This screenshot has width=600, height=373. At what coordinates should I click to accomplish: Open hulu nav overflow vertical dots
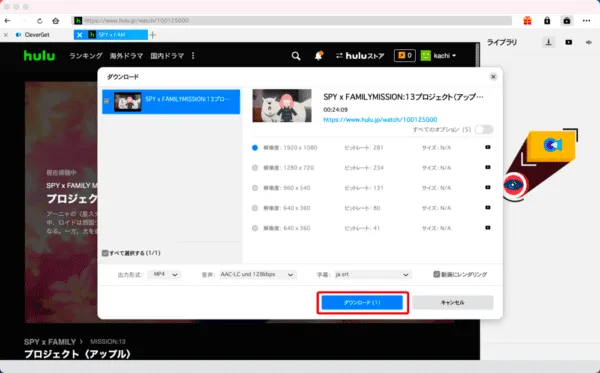pos(193,56)
